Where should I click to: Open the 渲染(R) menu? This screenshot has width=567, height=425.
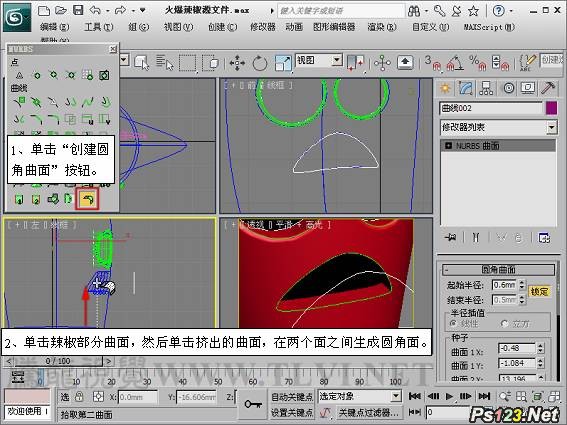point(382,27)
